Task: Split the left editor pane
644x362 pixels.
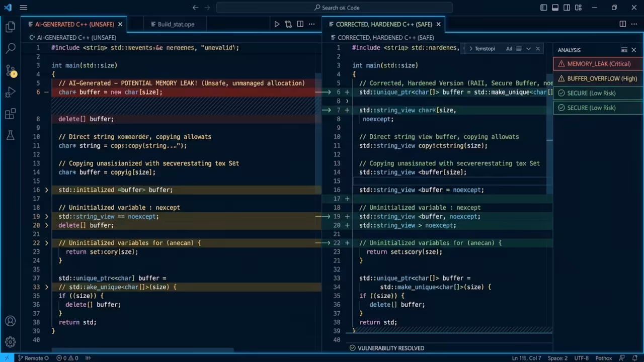Action: pyautogui.click(x=300, y=24)
